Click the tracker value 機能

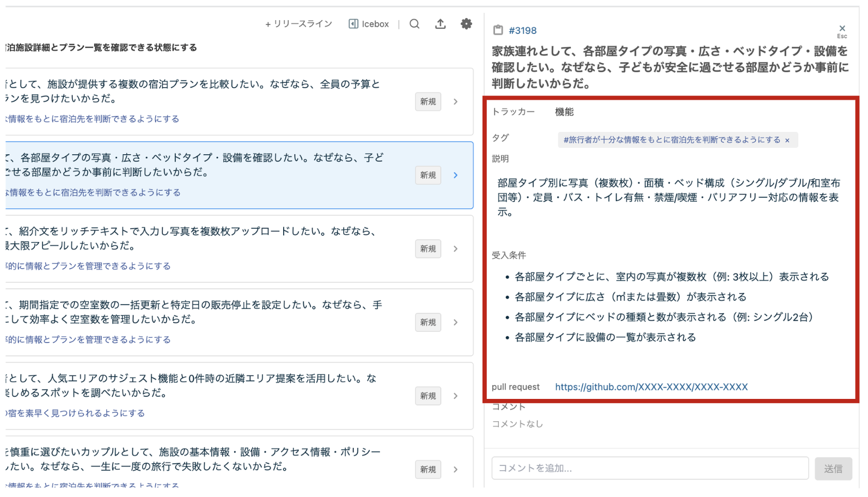564,112
